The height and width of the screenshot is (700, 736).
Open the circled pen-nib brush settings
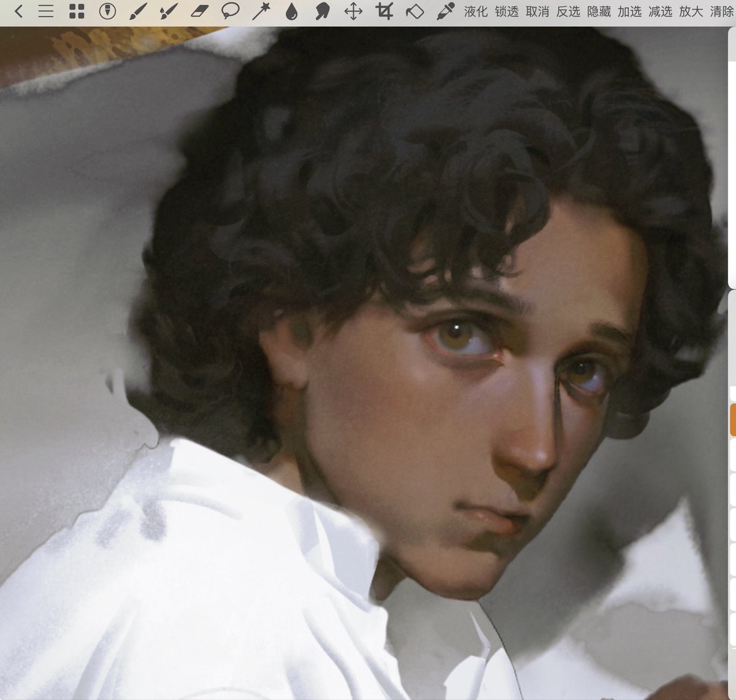(107, 11)
